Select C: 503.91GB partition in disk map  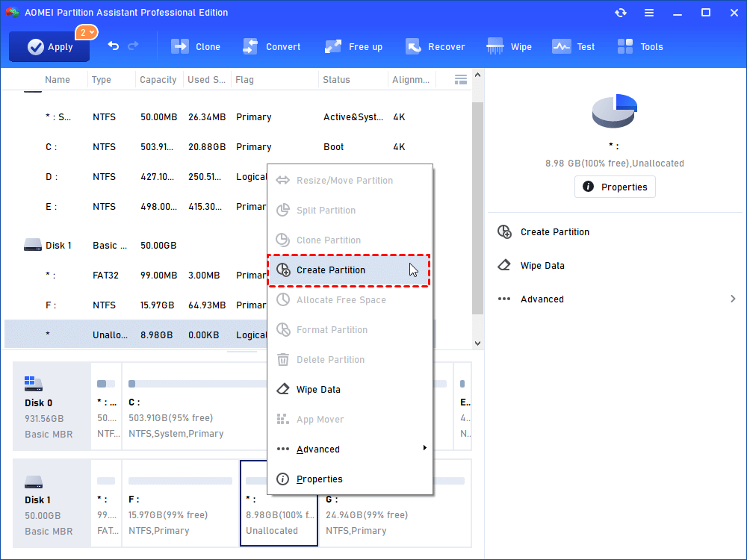point(195,406)
